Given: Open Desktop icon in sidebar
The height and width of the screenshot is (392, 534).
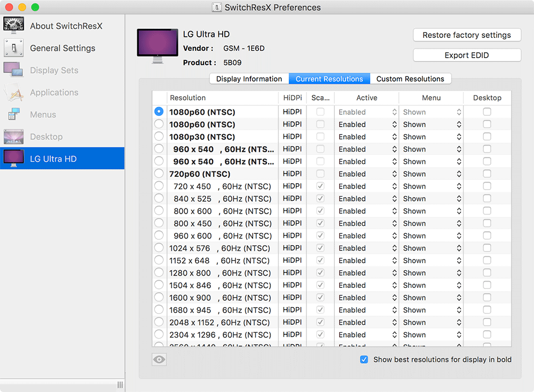Looking at the screenshot, I should point(14,137).
